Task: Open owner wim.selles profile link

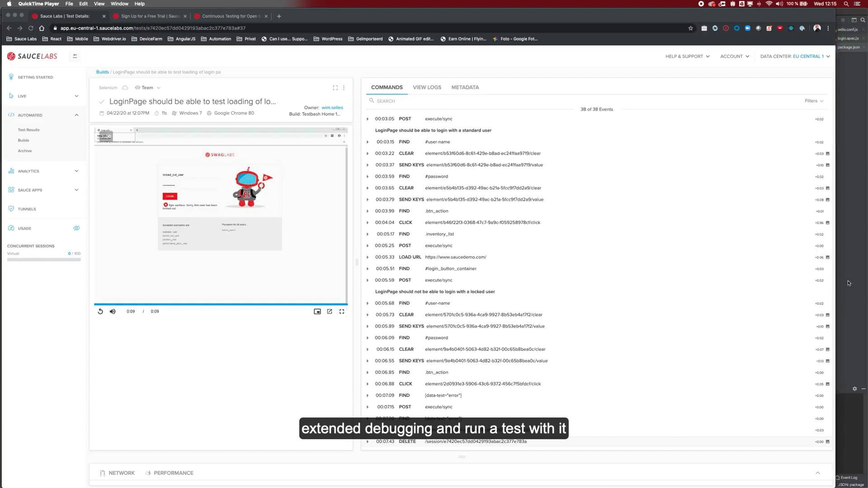Action: coord(332,108)
